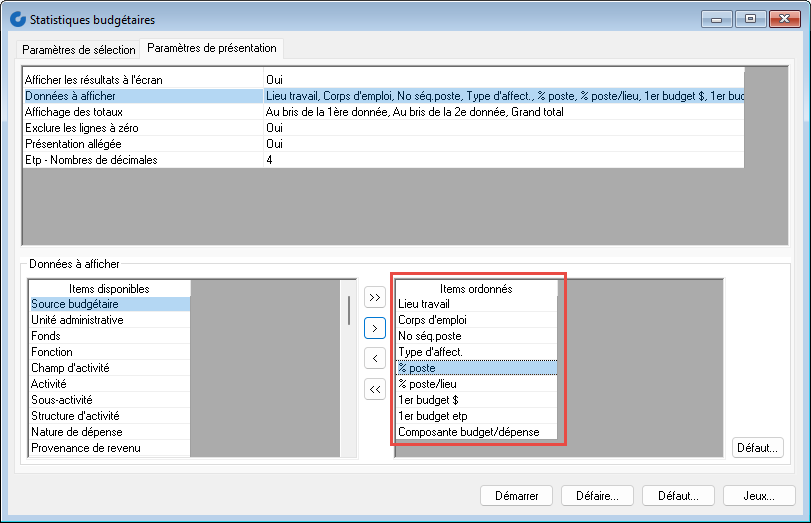Viewport: 811px width, 523px height.
Task: Click Défaut... button beside ordered items list
Action: pos(759,448)
